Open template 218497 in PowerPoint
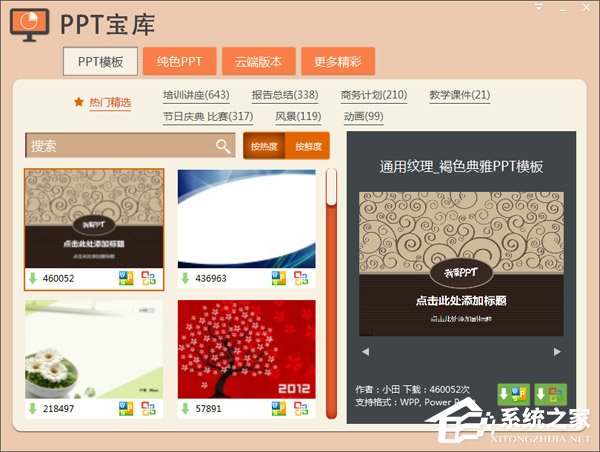The image size is (600, 452). click(148, 408)
